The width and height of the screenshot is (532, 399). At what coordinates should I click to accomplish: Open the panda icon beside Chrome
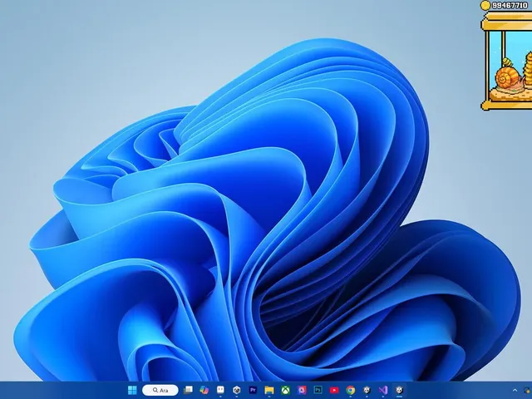tap(367, 390)
